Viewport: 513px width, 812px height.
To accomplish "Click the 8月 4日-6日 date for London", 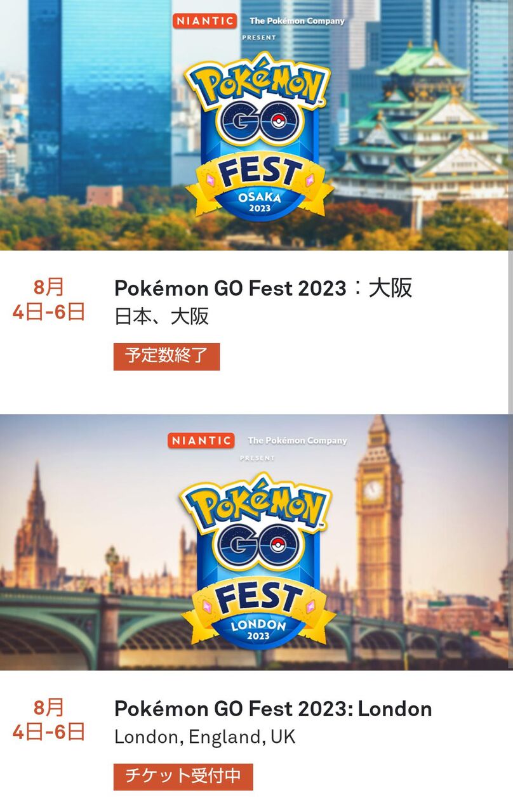I will (49, 719).
